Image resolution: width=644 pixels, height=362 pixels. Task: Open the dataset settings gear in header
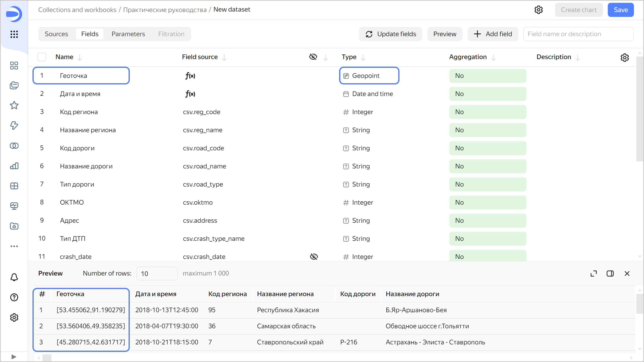point(538,10)
